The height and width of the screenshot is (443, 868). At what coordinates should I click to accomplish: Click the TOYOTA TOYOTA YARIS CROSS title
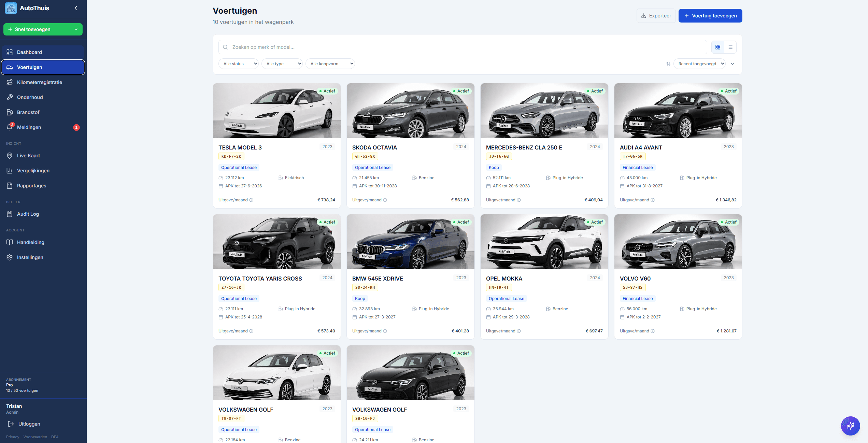260,278
